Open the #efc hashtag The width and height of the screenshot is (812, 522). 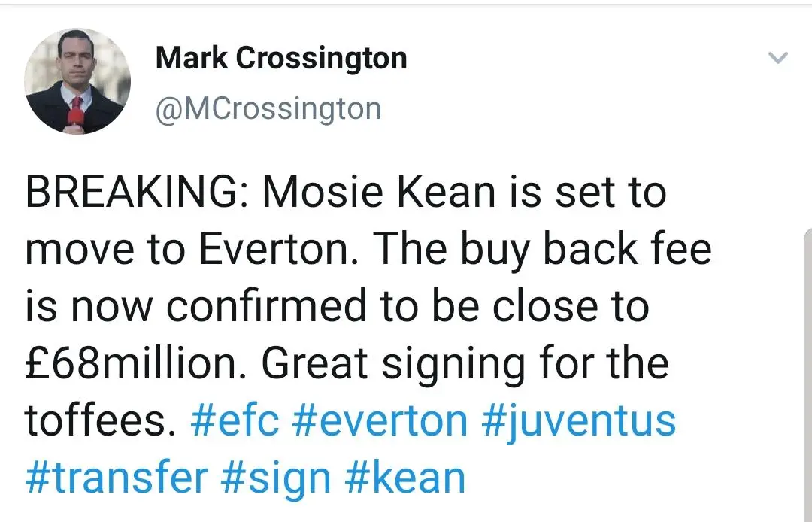pos(235,421)
